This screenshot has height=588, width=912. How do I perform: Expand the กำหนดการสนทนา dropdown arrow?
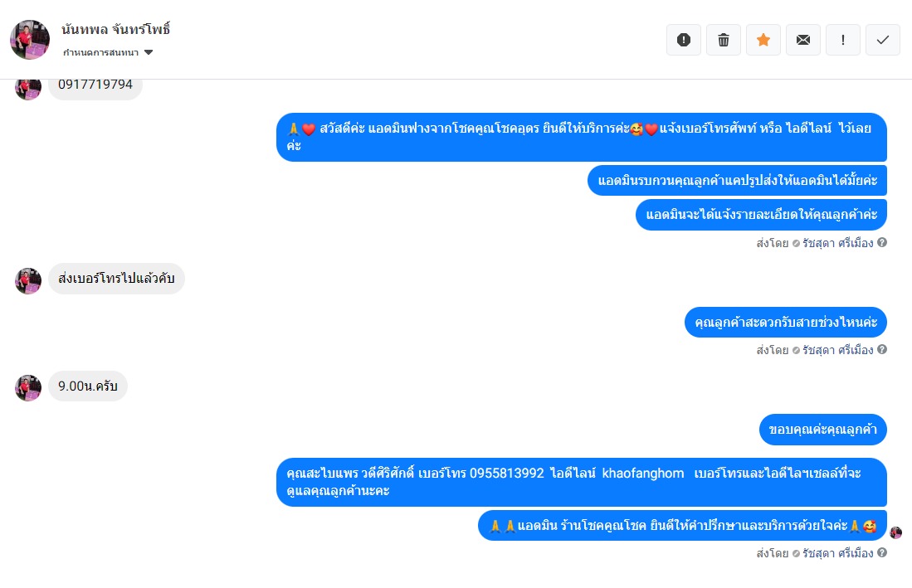(149, 52)
